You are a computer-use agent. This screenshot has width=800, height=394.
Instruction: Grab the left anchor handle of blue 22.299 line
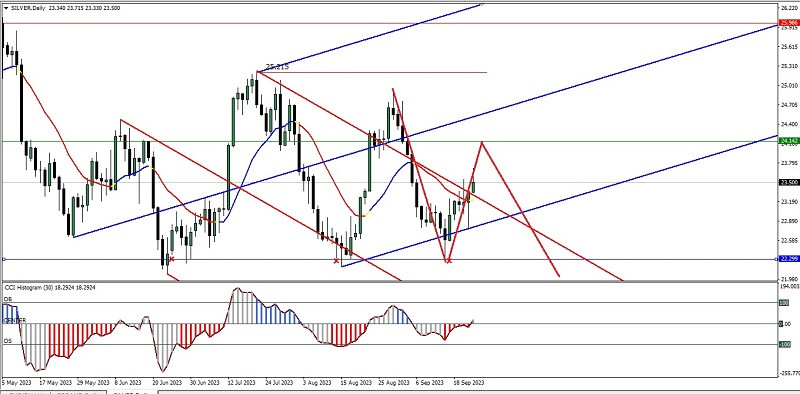[4, 259]
